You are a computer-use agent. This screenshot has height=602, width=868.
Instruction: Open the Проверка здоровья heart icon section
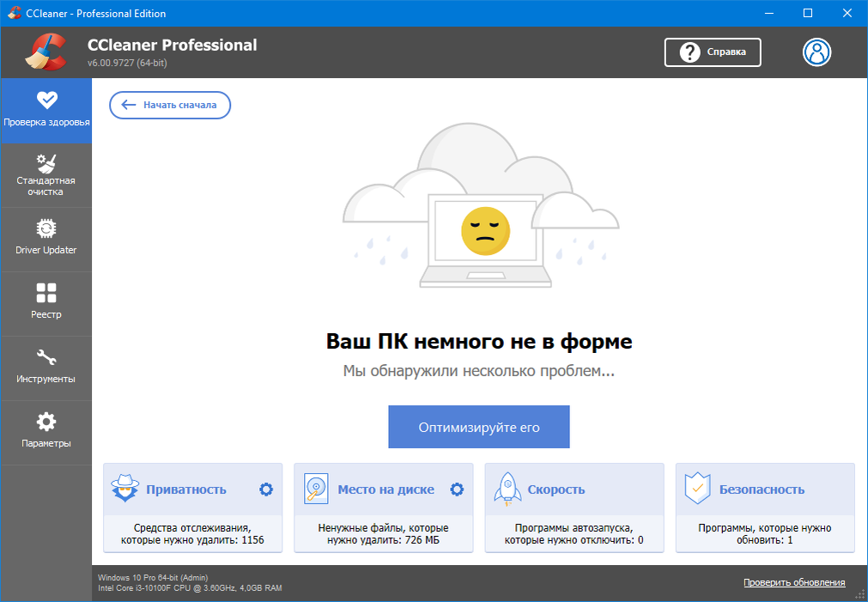(46, 100)
